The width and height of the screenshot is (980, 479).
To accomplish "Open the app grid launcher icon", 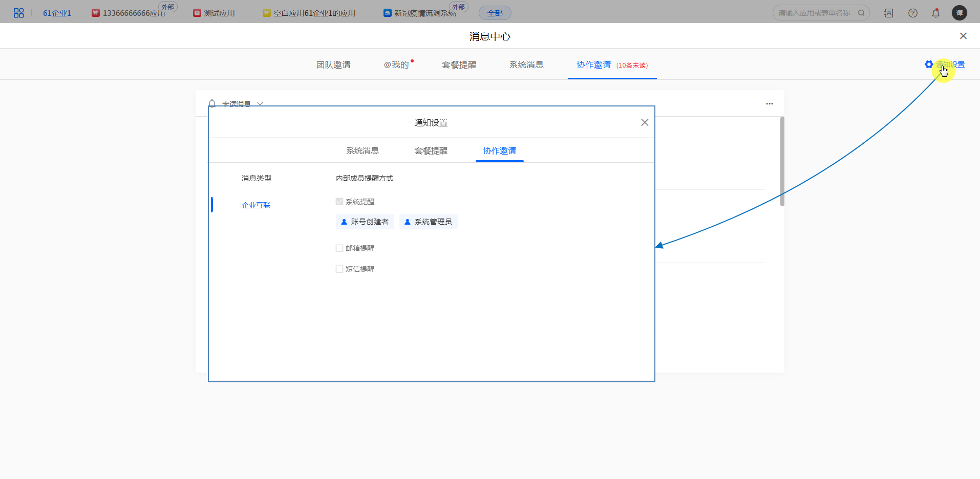I will pos(18,13).
